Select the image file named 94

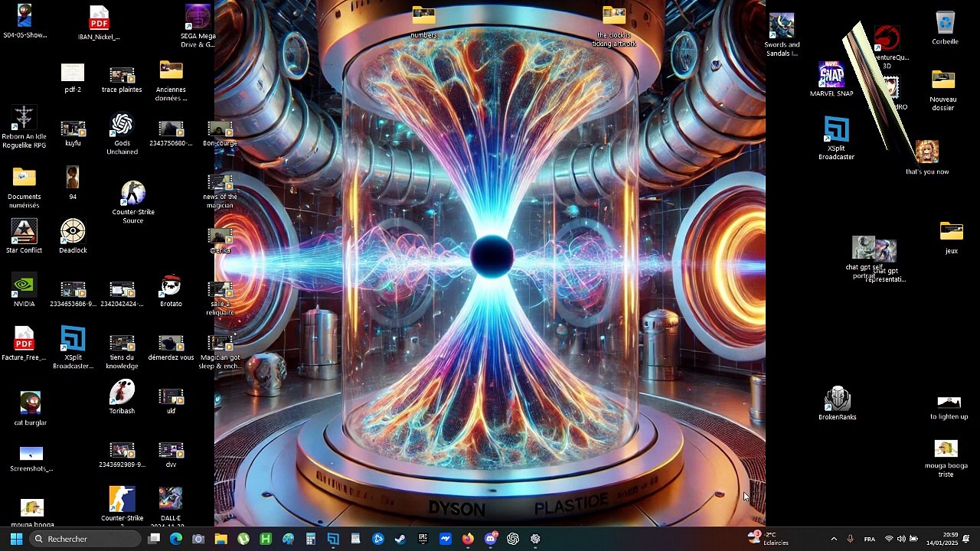73,184
